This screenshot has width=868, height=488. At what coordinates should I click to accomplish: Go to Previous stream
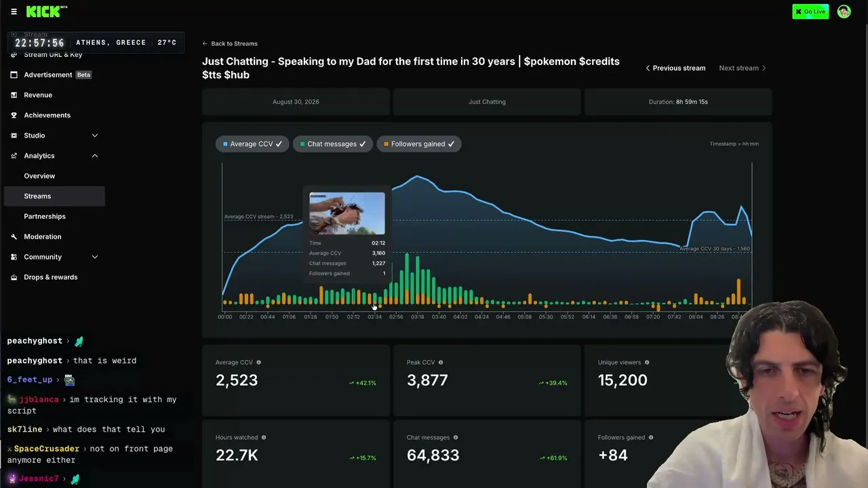coord(675,68)
